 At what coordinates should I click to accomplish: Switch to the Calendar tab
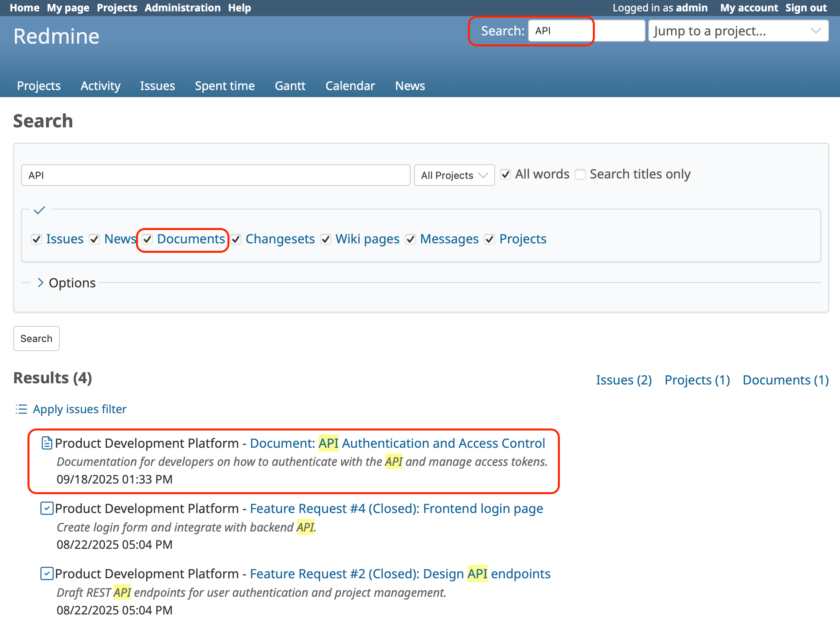pos(350,86)
